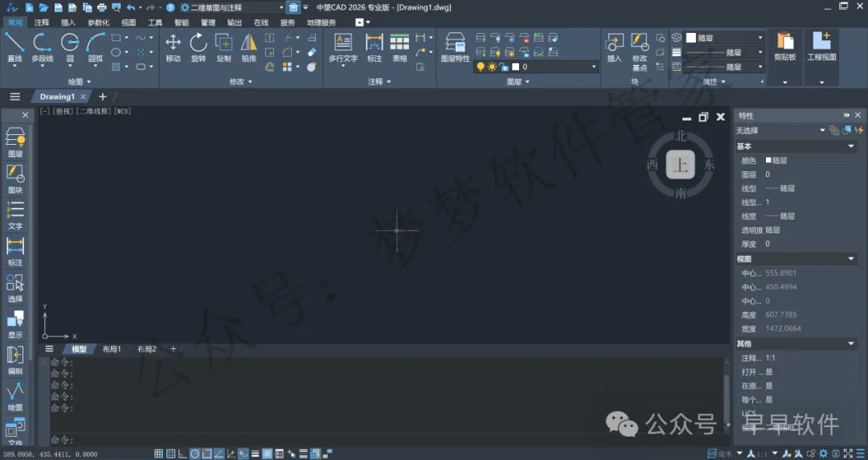Open 图层特性 layer properties manager
Screen dimensions: 868x460
(x=455, y=47)
